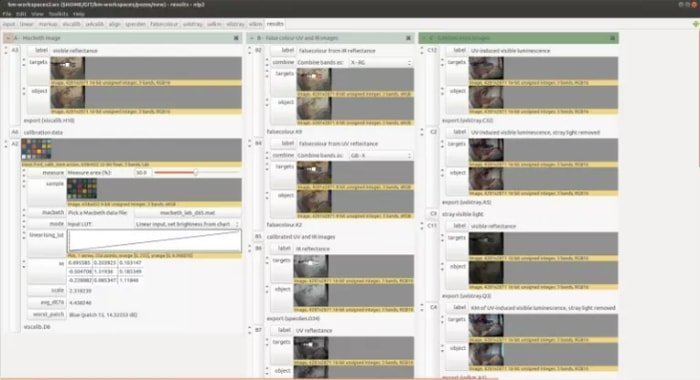Open Input LUT mode Linear input dropdown

coord(188,224)
